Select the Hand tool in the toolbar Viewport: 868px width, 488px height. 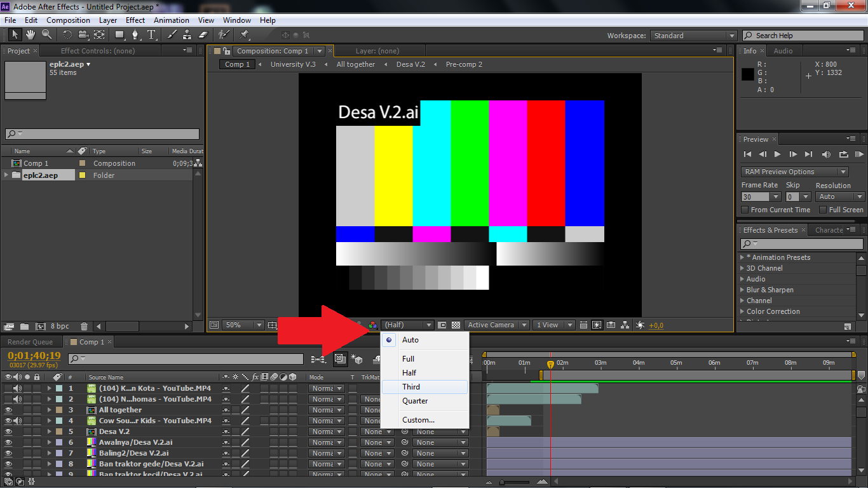click(31, 35)
